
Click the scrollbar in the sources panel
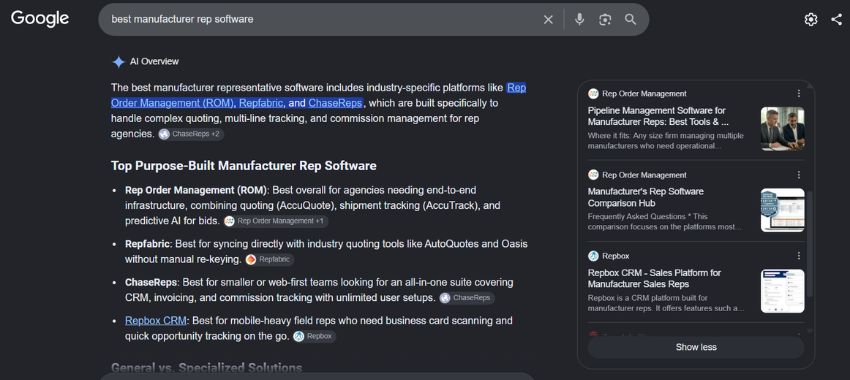[x=809, y=243]
